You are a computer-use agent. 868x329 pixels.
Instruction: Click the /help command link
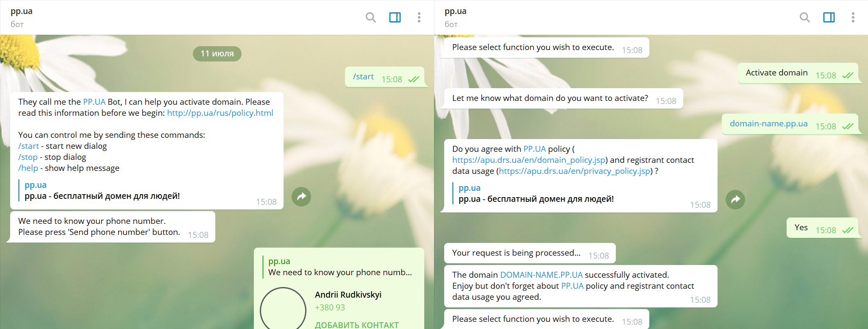click(x=28, y=168)
